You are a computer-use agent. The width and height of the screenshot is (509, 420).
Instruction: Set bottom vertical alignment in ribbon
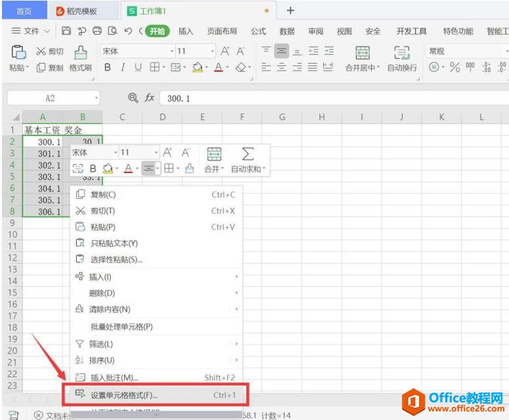click(x=297, y=51)
